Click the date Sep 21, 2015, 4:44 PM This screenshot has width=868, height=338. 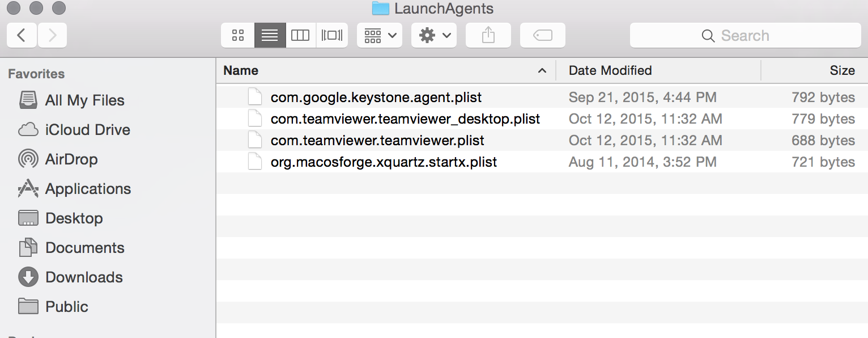point(643,98)
